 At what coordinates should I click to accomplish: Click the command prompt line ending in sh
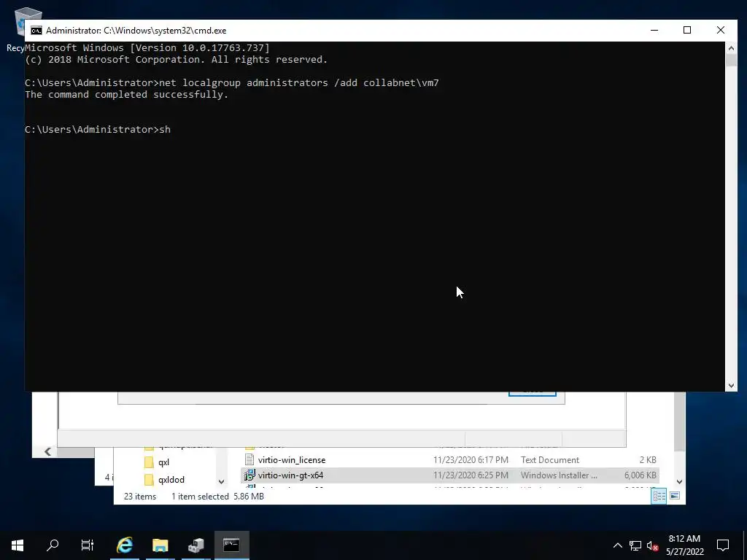tap(98, 130)
